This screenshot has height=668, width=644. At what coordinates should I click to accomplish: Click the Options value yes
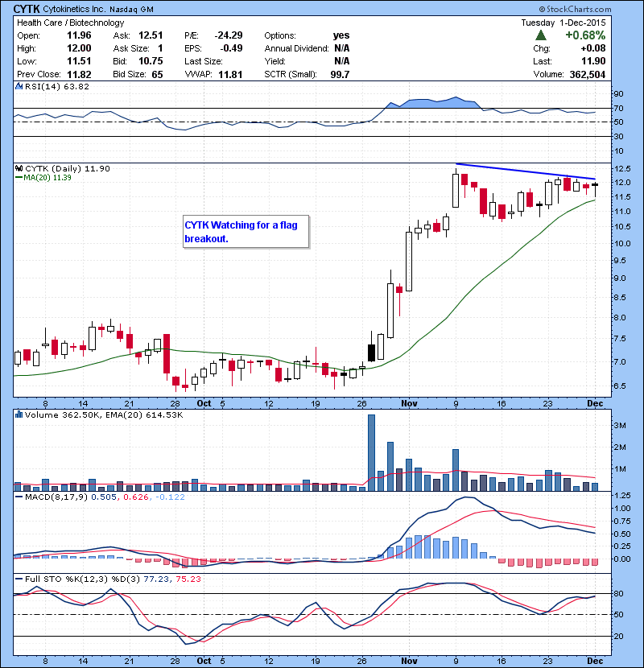pos(341,35)
